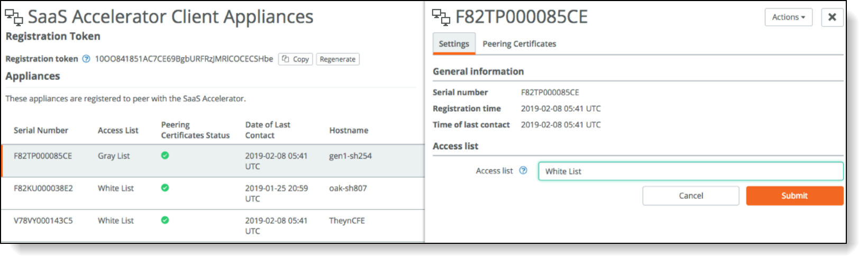Click the Registration token help icon
The image size is (868, 265).
click(x=86, y=59)
